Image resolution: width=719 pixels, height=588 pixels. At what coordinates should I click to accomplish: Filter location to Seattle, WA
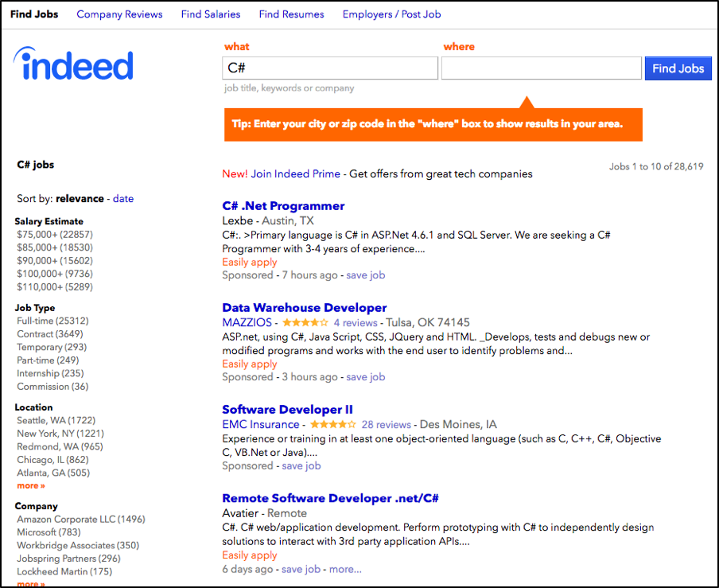(56, 421)
